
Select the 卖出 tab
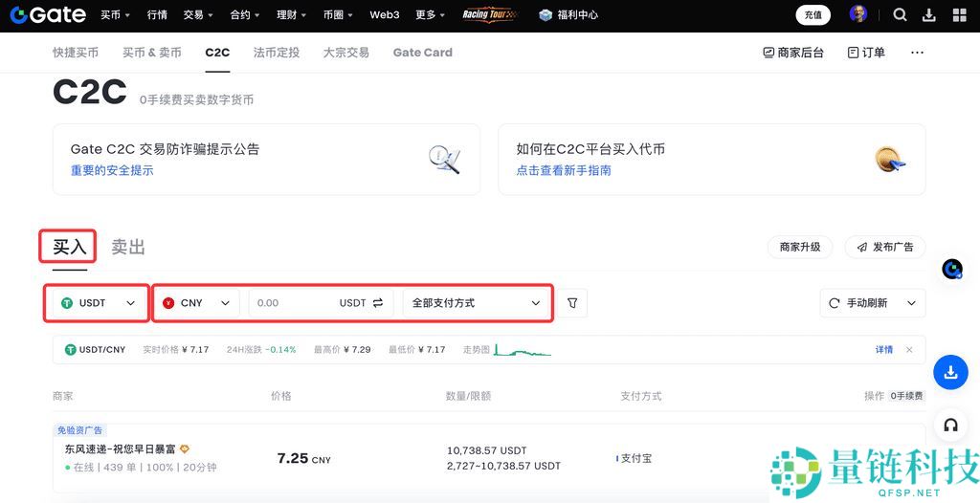click(128, 247)
